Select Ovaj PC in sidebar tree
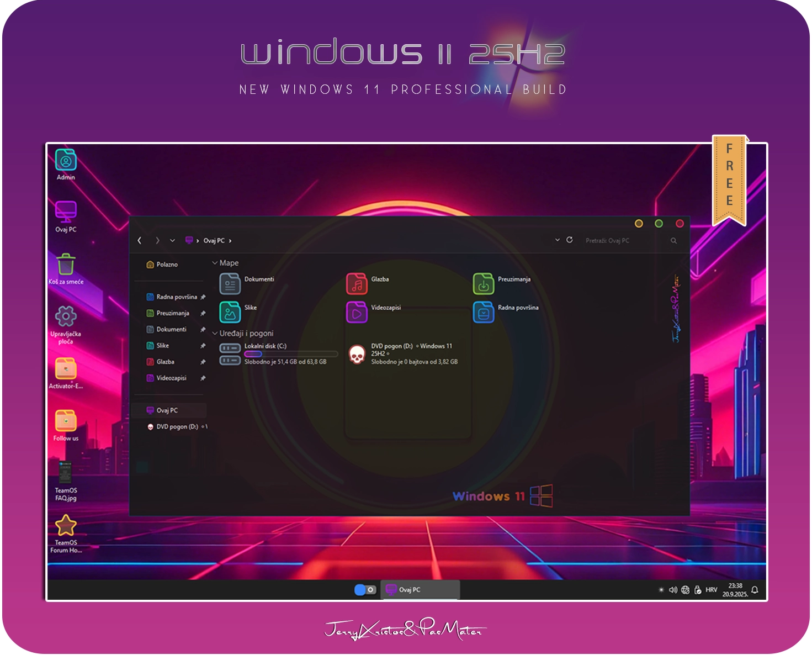 click(x=167, y=410)
